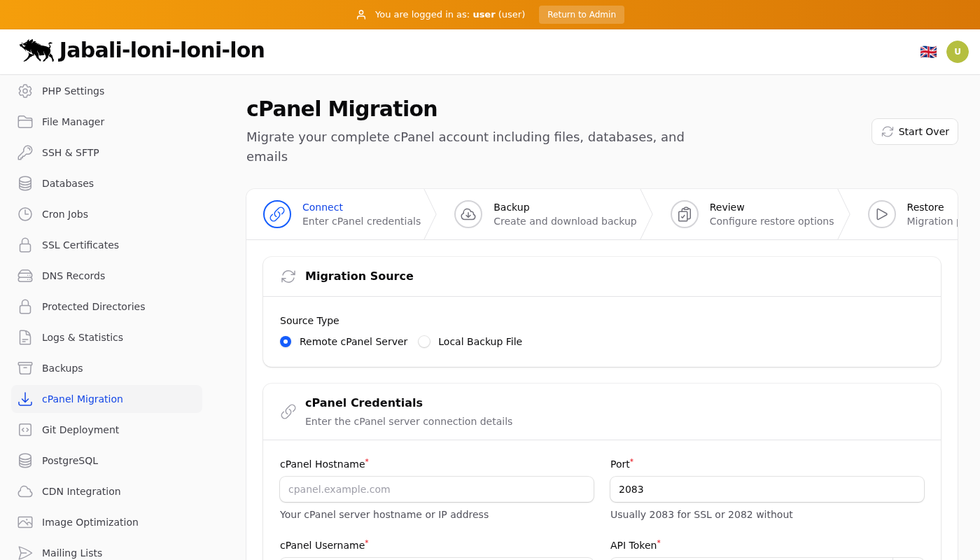980x560 pixels.
Task: Select Local Backup File radio option
Action: click(424, 342)
